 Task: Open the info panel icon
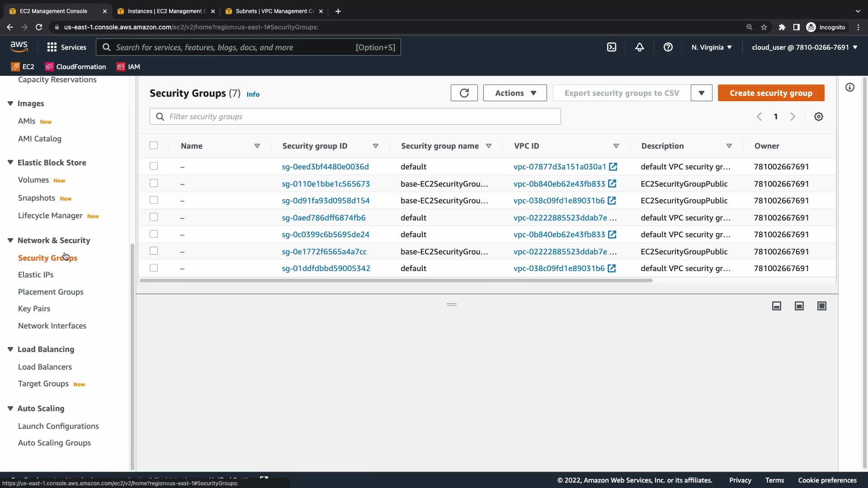click(849, 87)
